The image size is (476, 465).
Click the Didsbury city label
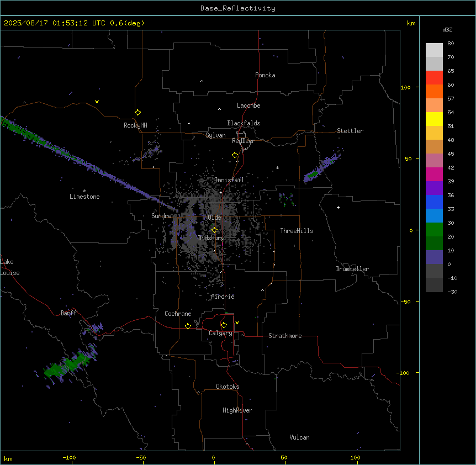[x=211, y=238]
